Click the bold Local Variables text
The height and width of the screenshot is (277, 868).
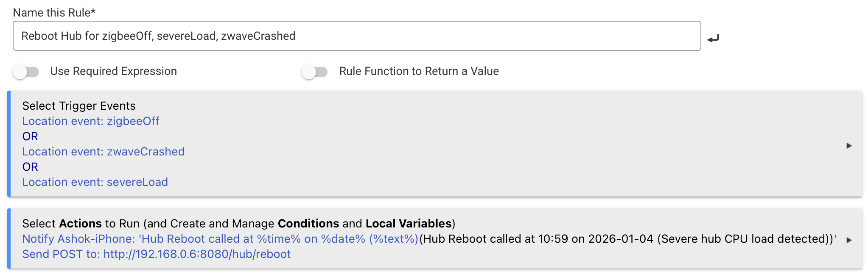click(x=409, y=224)
